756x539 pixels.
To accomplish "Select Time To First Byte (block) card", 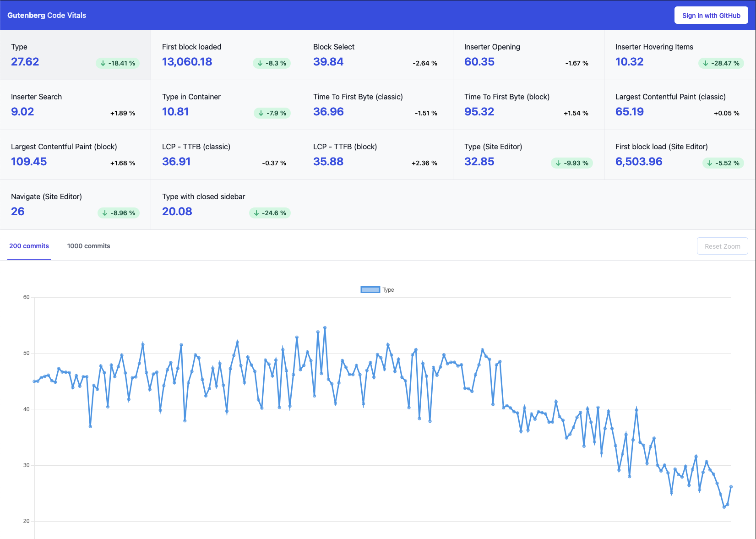I will point(528,105).
